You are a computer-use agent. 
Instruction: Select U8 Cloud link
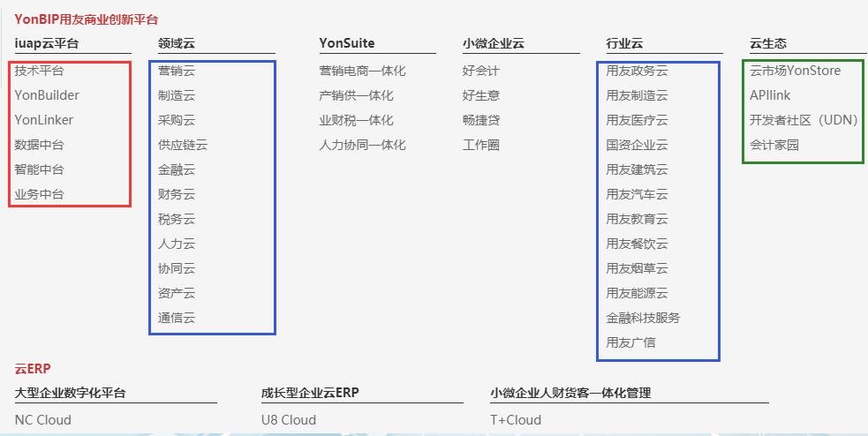tap(289, 420)
